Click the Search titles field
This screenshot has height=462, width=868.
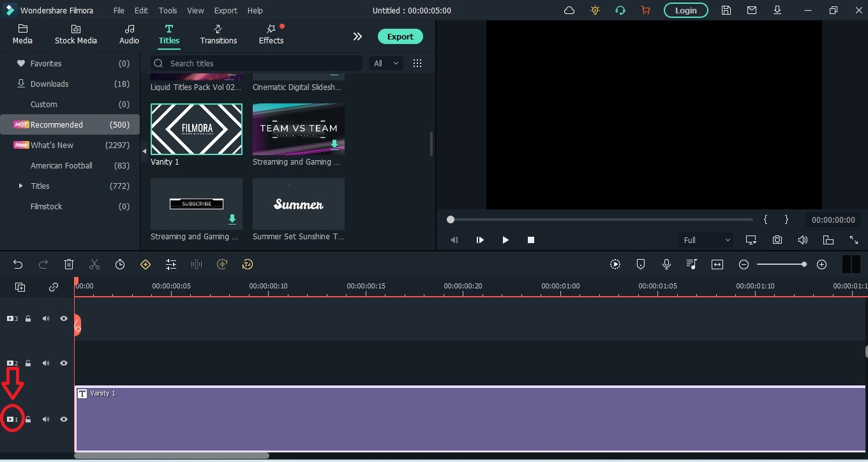pos(257,63)
